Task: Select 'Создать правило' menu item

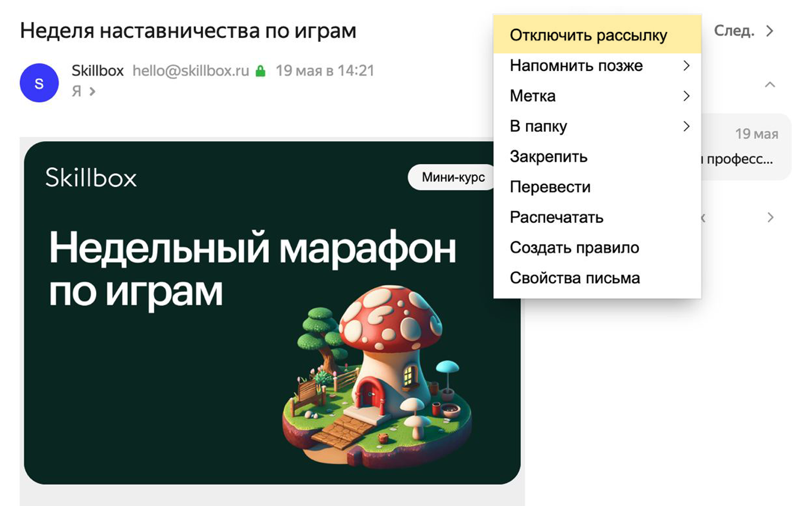Action: tap(597, 248)
